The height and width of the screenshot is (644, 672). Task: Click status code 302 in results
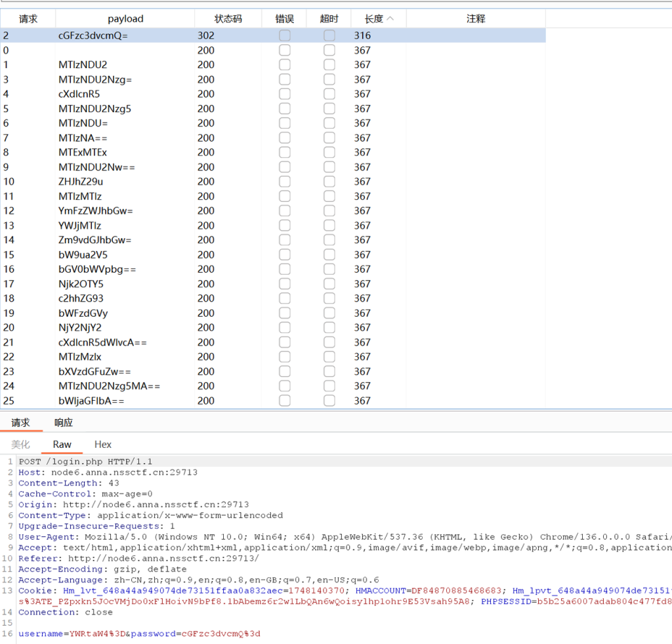coord(205,35)
